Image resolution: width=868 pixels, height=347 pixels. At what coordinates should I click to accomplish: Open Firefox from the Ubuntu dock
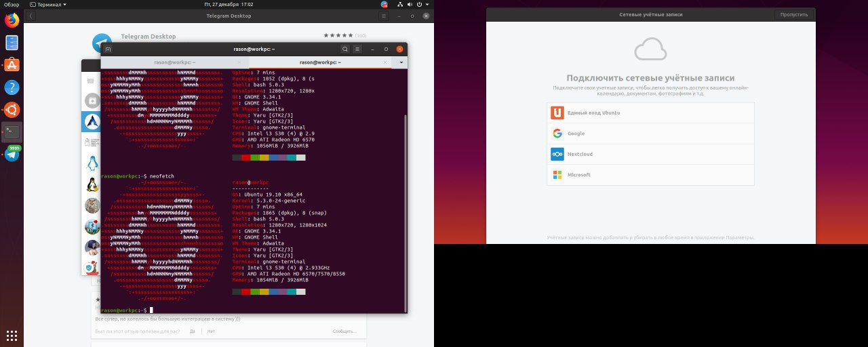(12, 20)
